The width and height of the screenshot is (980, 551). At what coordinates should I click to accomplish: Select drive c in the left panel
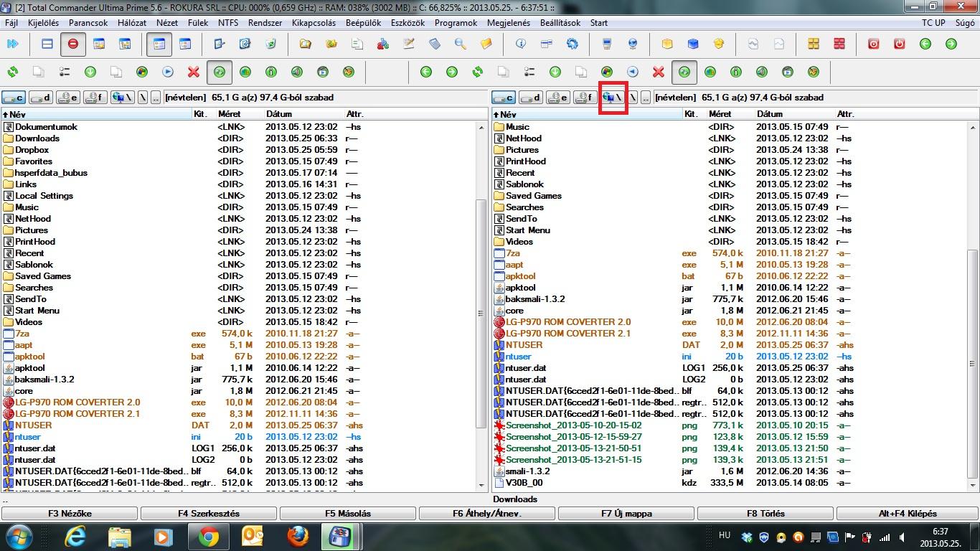[x=14, y=98]
